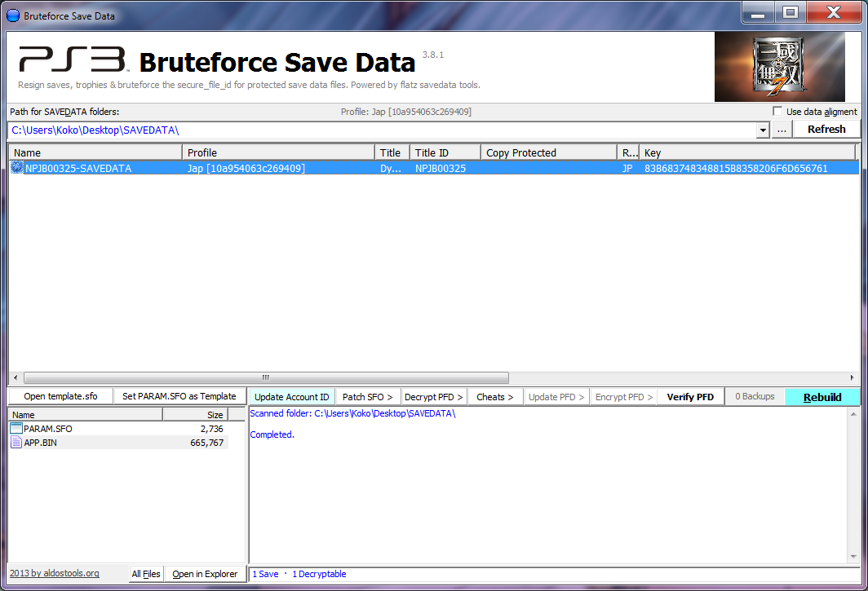Screen dimensions: 868x591
Task: Sort saves by the Profile column
Action: point(278,152)
